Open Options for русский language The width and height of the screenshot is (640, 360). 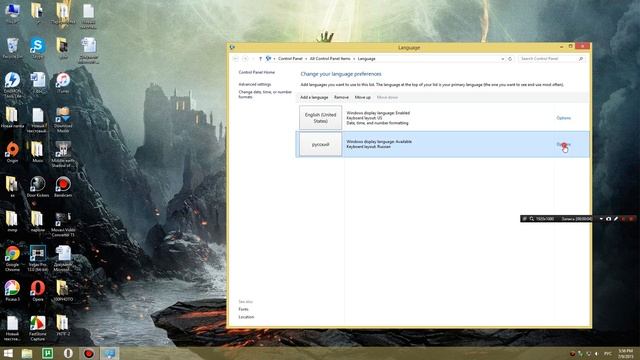tap(563, 144)
